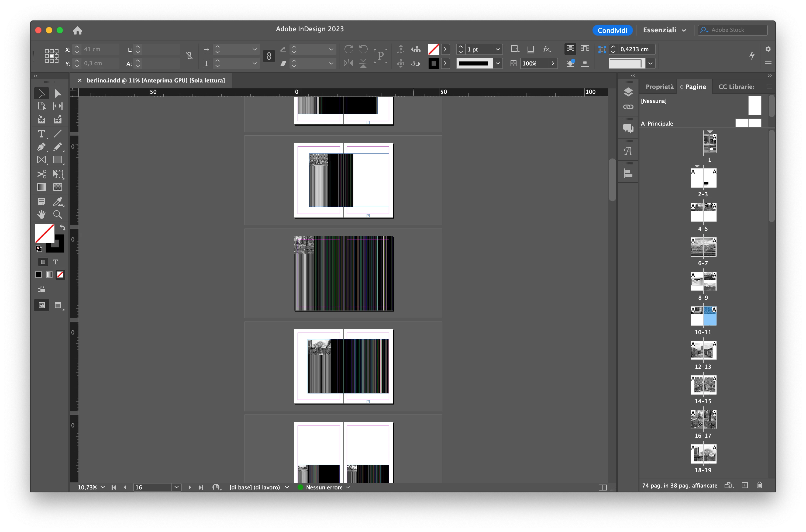The height and width of the screenshot is (532, 806).
Task: Open the Layers panel icon
Action: pyautogui.click(x=628, y=92)
